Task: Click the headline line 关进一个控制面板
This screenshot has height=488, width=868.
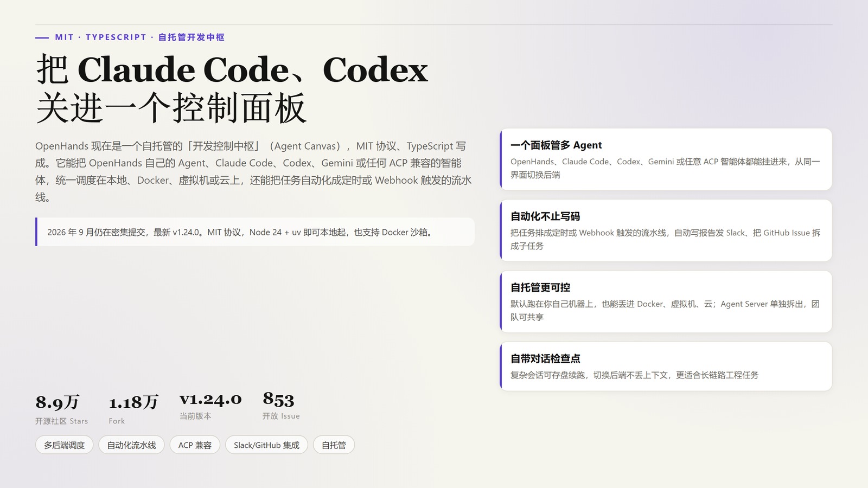Action: point(171,107)
